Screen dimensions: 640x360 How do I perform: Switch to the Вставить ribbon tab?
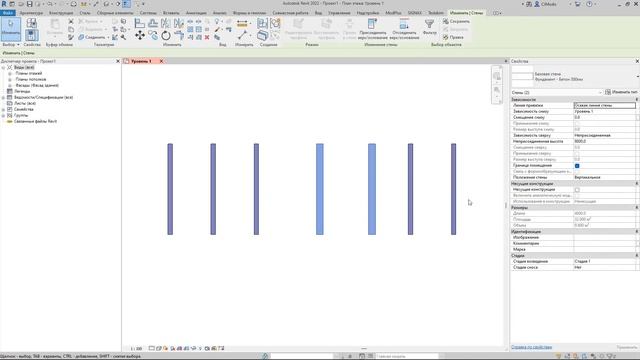(171, 13)
